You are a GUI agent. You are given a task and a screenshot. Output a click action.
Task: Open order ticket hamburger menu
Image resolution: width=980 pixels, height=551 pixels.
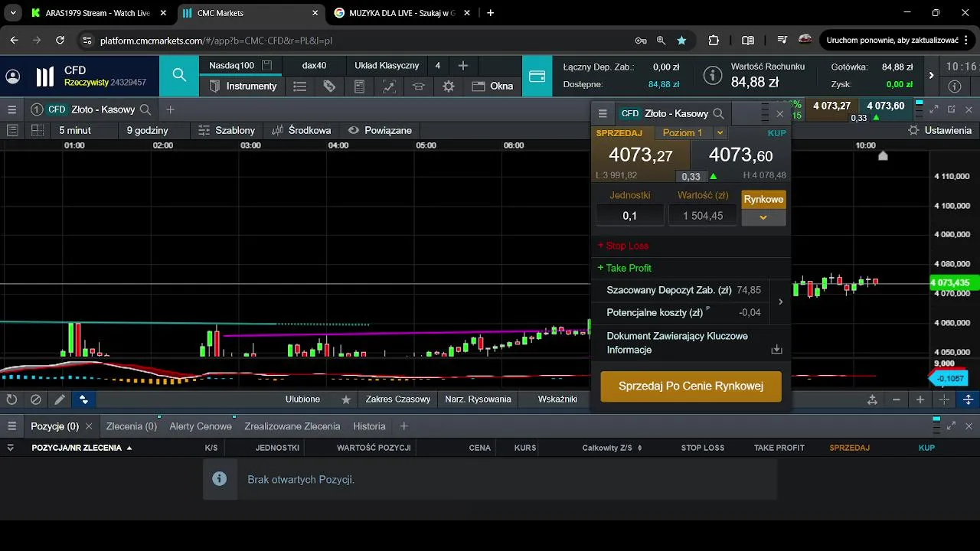(603, 113)
